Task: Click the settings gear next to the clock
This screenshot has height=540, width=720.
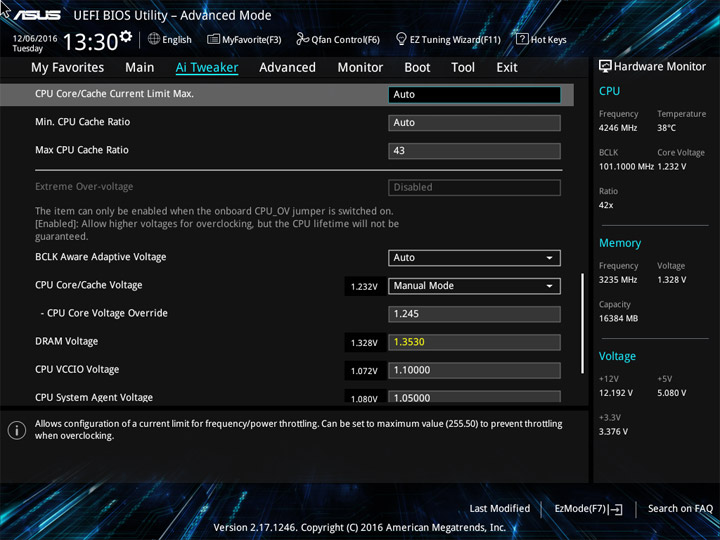Action: (125, 36)
